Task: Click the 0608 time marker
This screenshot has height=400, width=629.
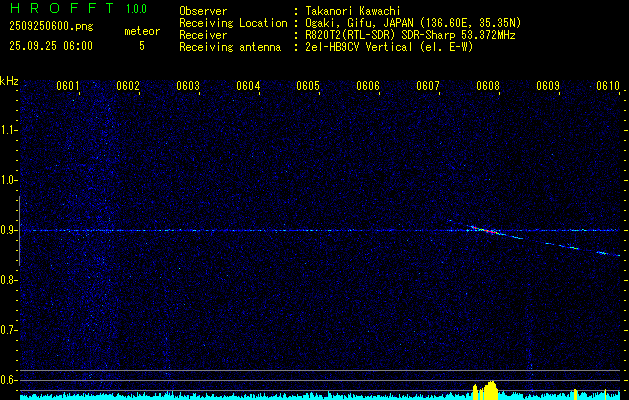Action: pos(488,86)
